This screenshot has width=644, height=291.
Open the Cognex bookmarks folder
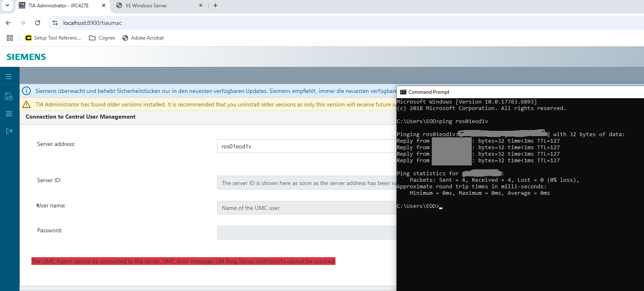(102, 38)
